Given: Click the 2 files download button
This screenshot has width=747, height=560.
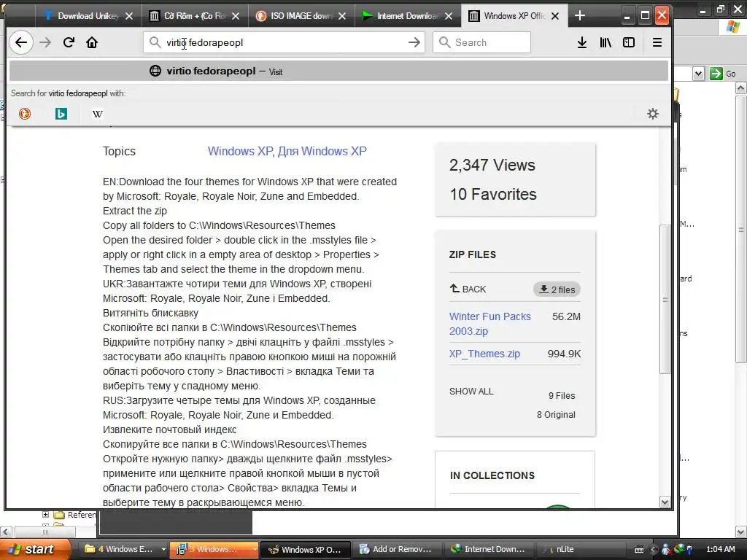Looking at the screenshot, I should (x=557, y=289).
